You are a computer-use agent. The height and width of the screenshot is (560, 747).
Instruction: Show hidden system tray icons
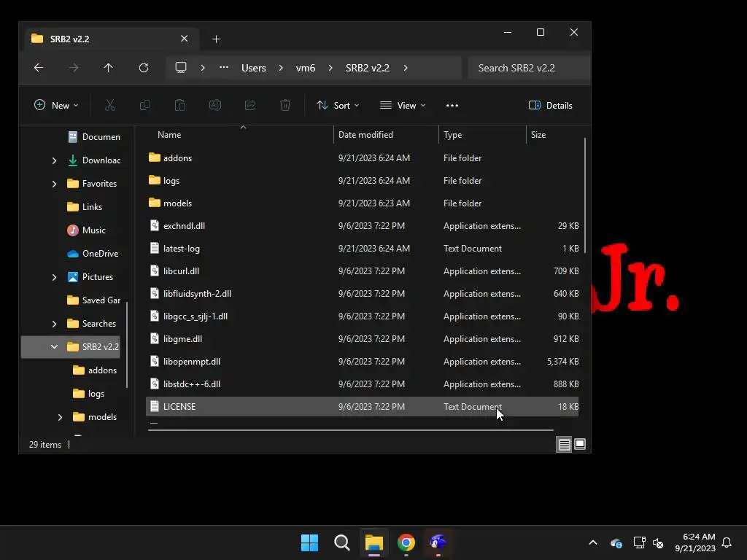click(593, 542)
